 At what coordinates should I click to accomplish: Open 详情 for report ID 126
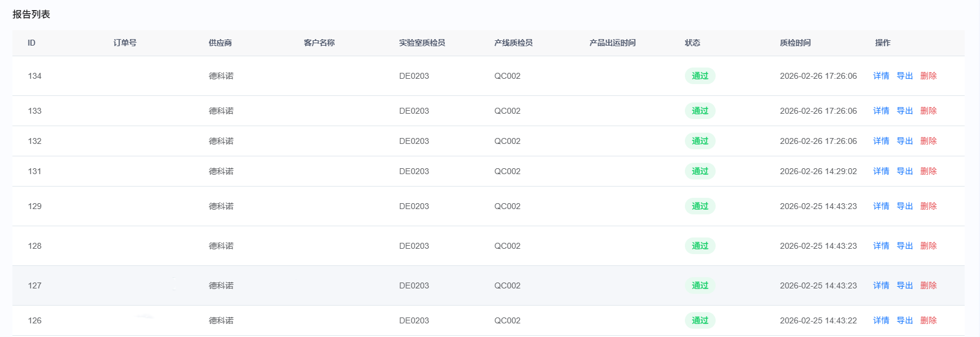point(881,320)
